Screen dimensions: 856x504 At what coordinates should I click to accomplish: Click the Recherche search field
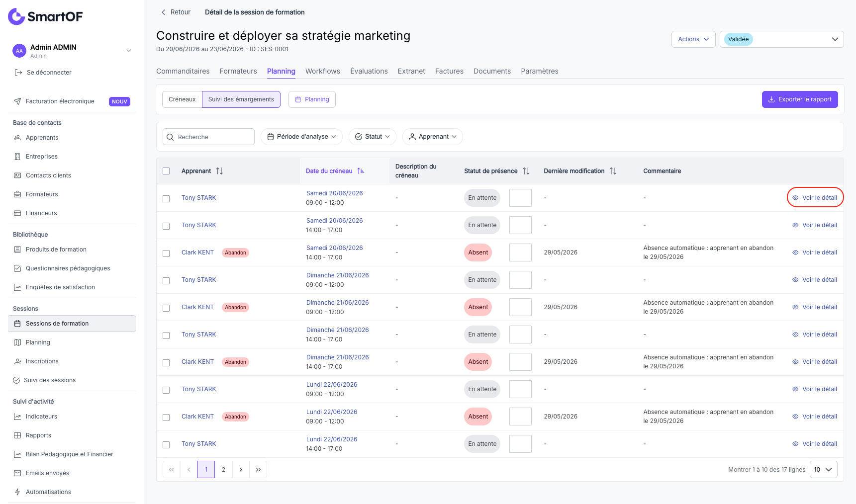pos(208,137)
